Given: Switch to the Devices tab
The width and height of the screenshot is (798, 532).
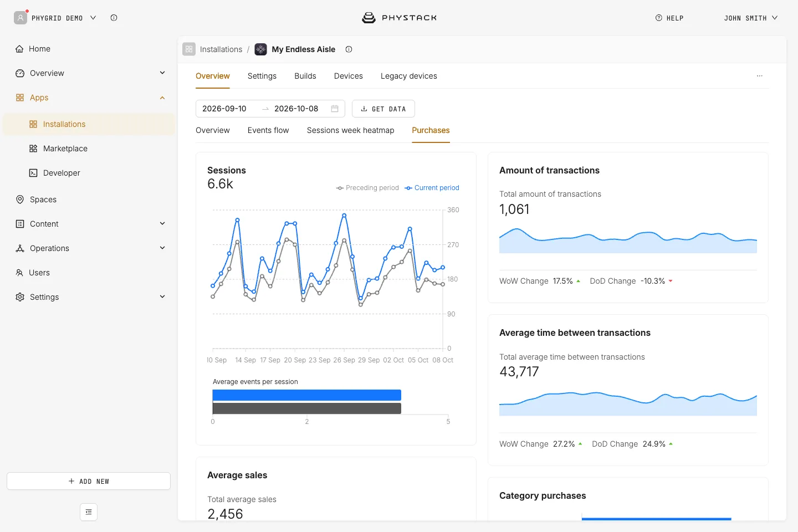Looking at the screenshot, I should pos(349,76).
